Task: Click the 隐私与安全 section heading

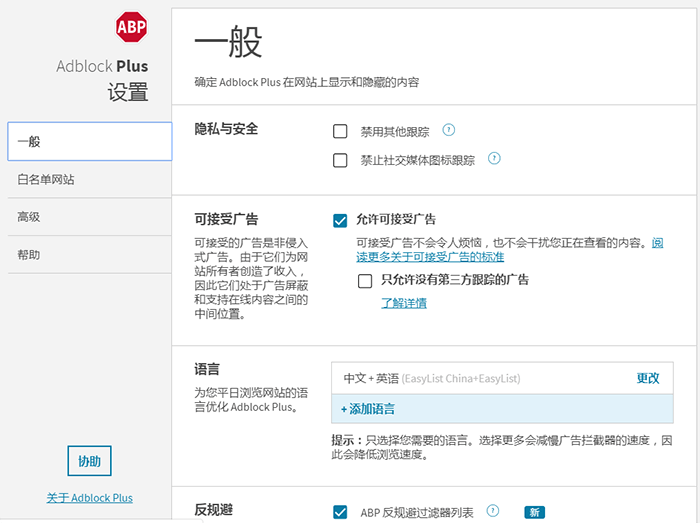Action: point(226,129)
